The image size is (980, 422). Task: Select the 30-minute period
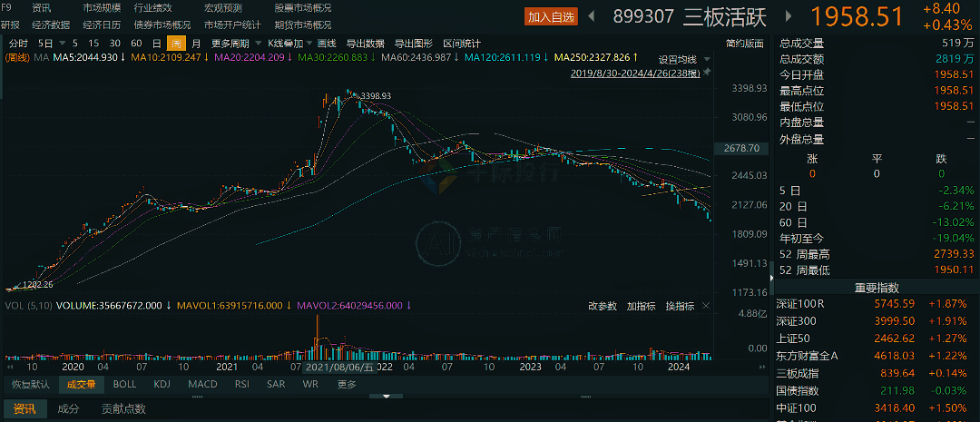(x=115, y=44)
